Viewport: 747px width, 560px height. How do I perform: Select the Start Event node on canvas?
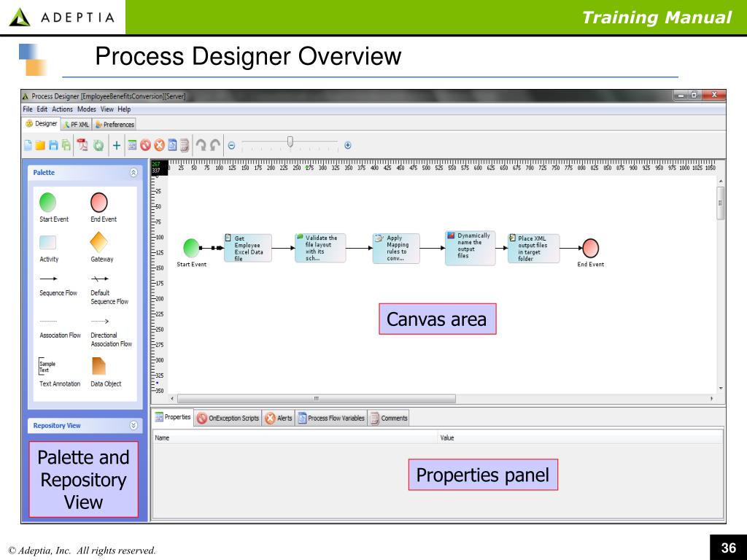click(192, 248)
